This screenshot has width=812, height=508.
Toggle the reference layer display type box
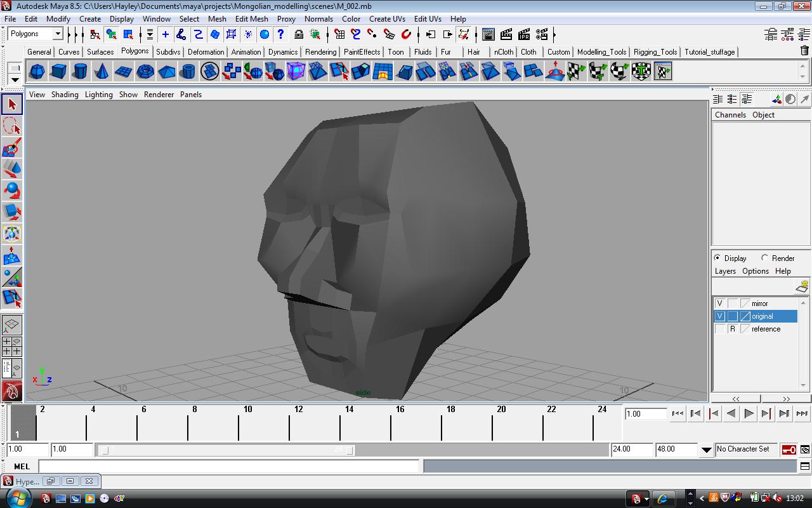click(x=732, y=329)
